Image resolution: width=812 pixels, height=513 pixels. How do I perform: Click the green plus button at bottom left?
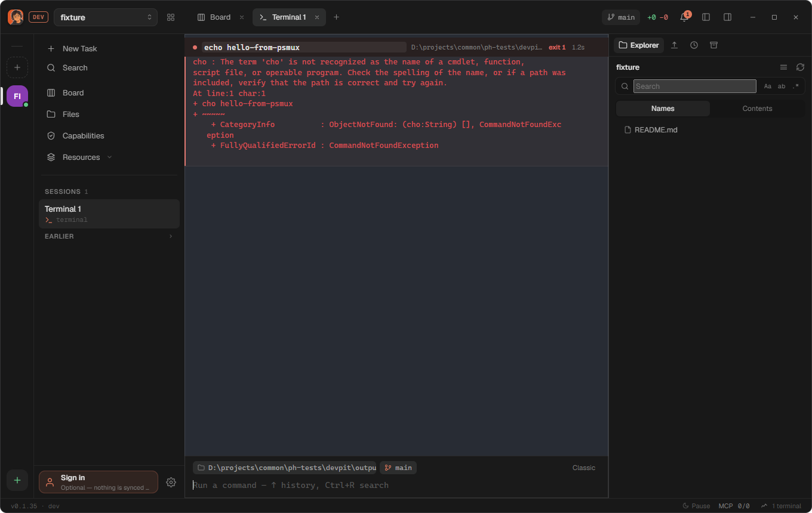[17, 480]
